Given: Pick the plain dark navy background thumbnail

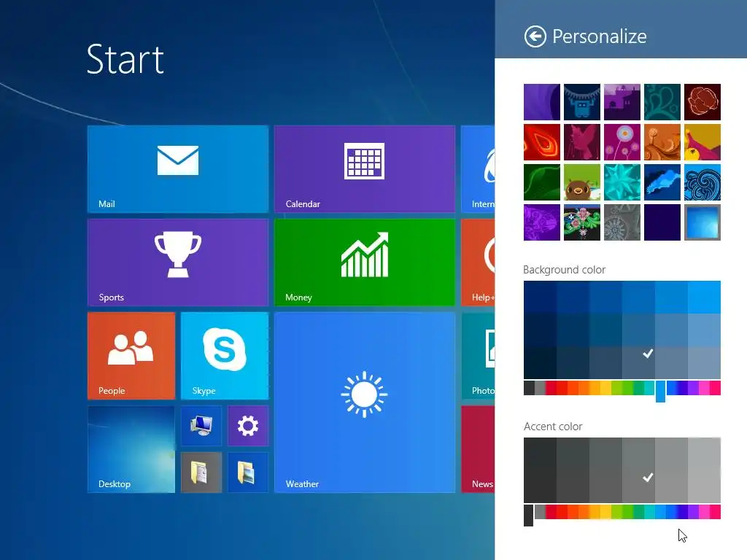Looking at the screenshot, I should coord(662,222).
